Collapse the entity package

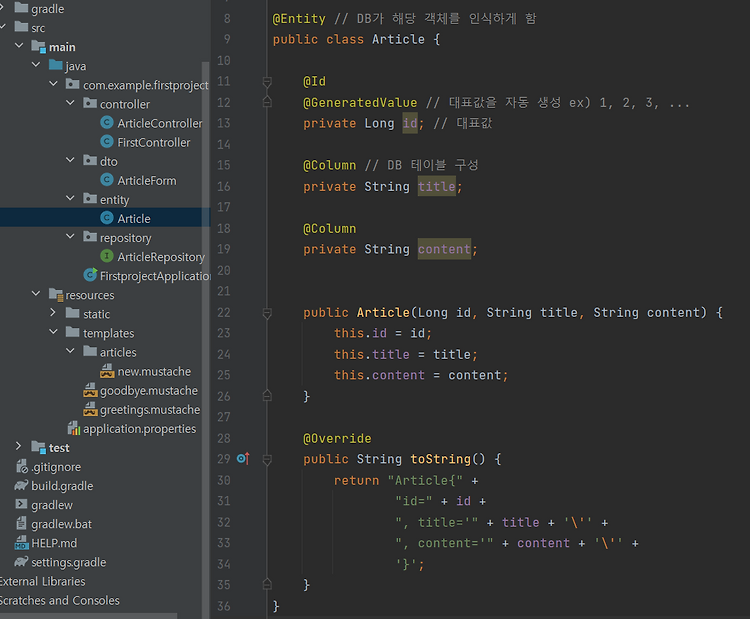coord(70,198)
